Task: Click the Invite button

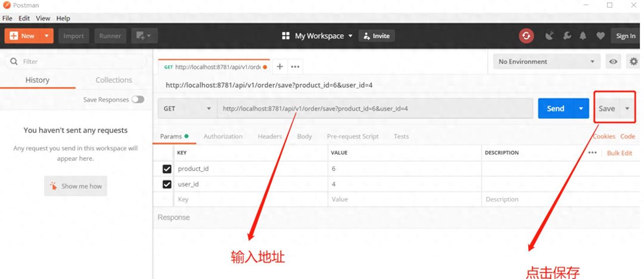Action: [377, 36]
